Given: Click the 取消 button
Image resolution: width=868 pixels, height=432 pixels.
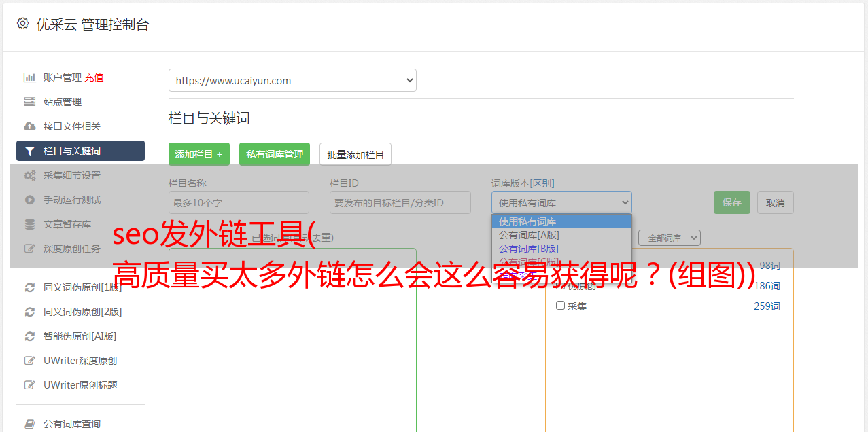Looking at the screenshot, I should (x=776, y=202).
